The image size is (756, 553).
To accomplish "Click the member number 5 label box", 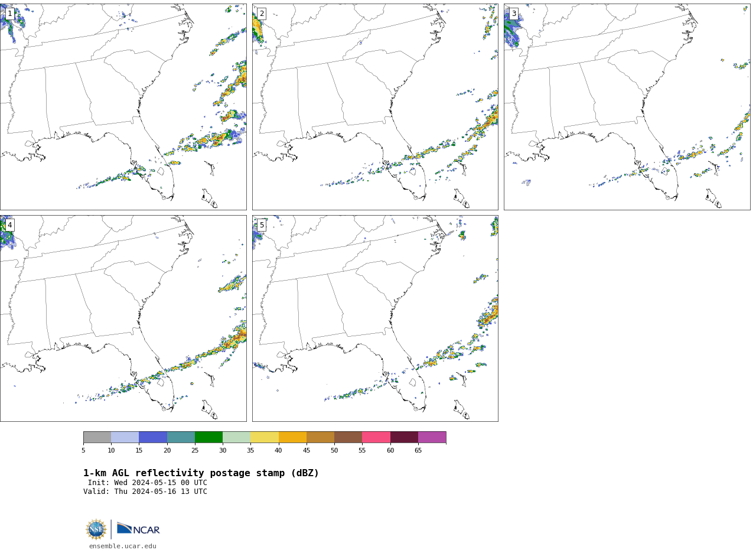I will pyautogui.click(x=262, y=225).
